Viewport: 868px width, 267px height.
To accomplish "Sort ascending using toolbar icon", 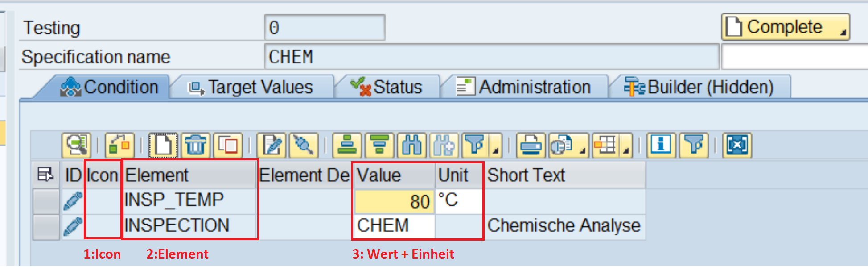I will 347,146.
